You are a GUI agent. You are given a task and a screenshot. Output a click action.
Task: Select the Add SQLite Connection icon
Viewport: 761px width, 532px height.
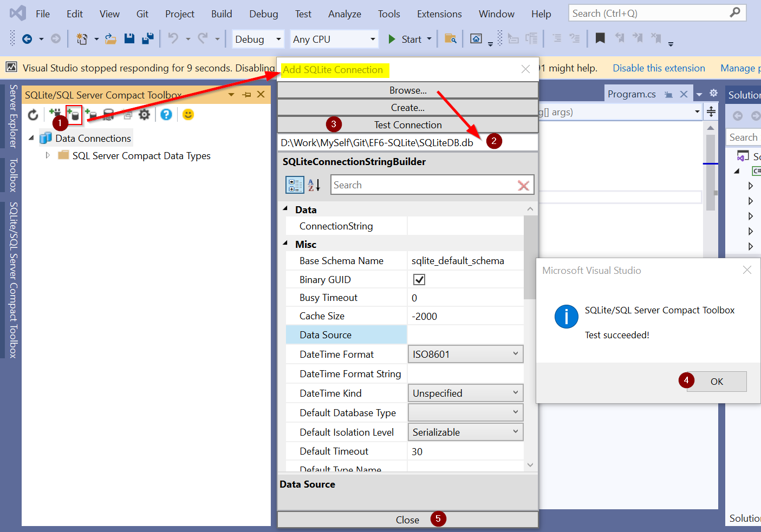[74, 114]
